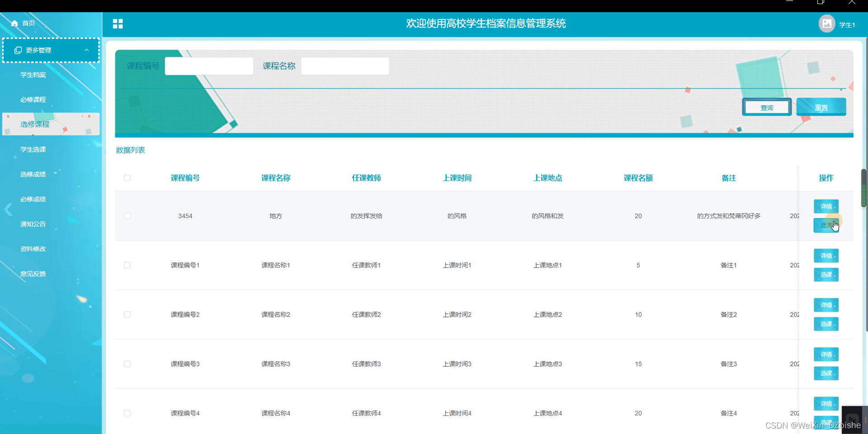Click the 的方式发和梵蒂冈好多 remark cell
The image size is (868, 434).
click(x=729, y=216)
